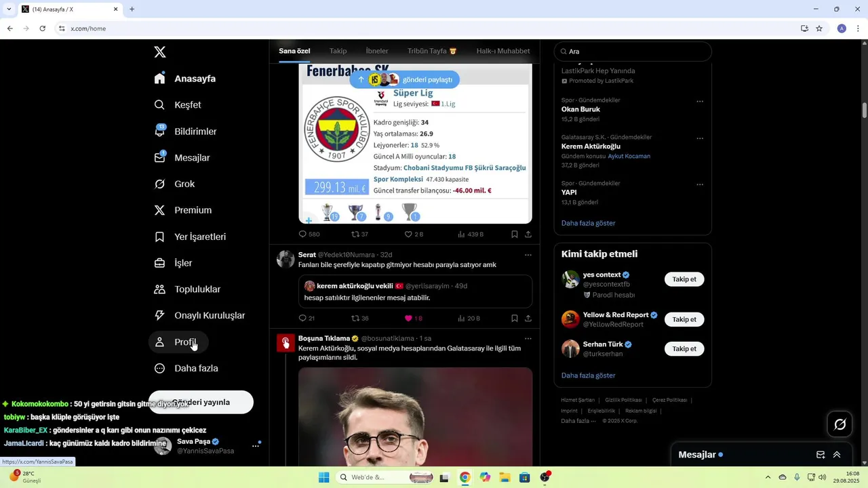Open quoted kerem aktürkoğlu vekili post
This screenshot has width=868, height=488.
pyautogui.click(x=415, y=291)
